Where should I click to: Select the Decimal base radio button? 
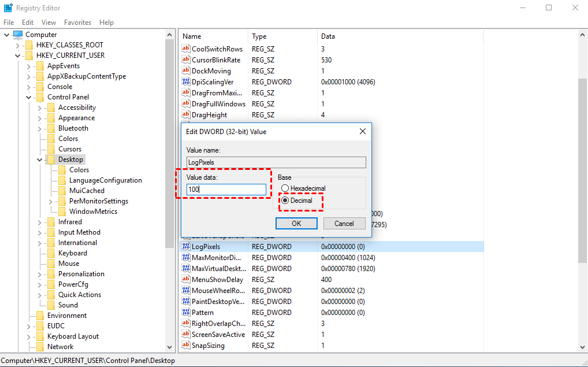pyautogui.click(x=285, y=201)
